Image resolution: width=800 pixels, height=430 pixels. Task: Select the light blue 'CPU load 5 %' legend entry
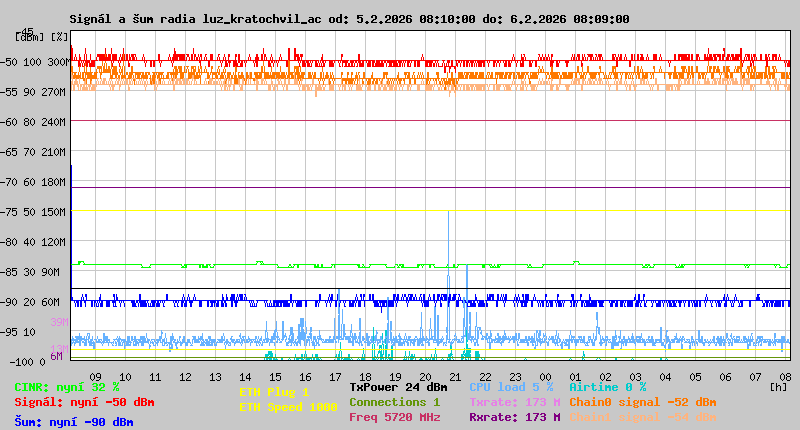coord(511,388)
